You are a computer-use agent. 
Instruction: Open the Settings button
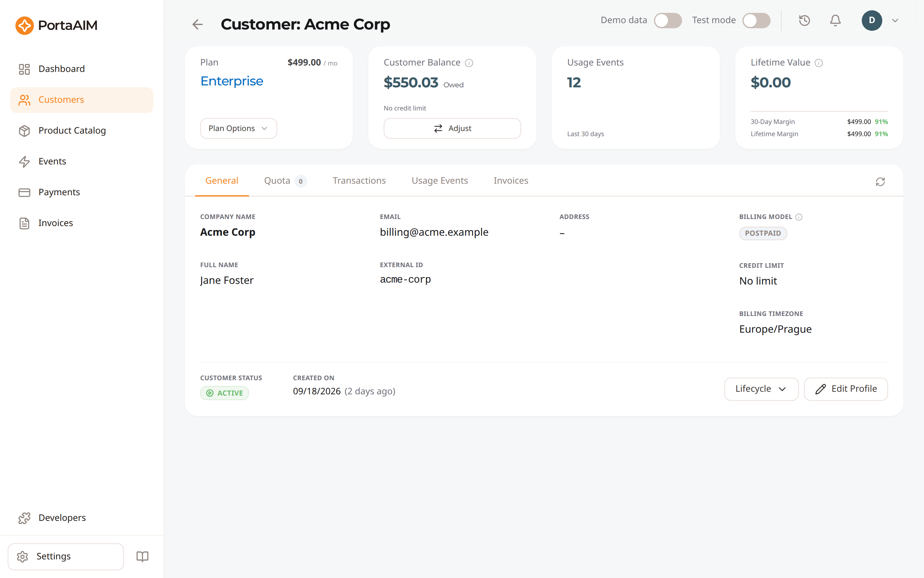click(x=66, y=556)
